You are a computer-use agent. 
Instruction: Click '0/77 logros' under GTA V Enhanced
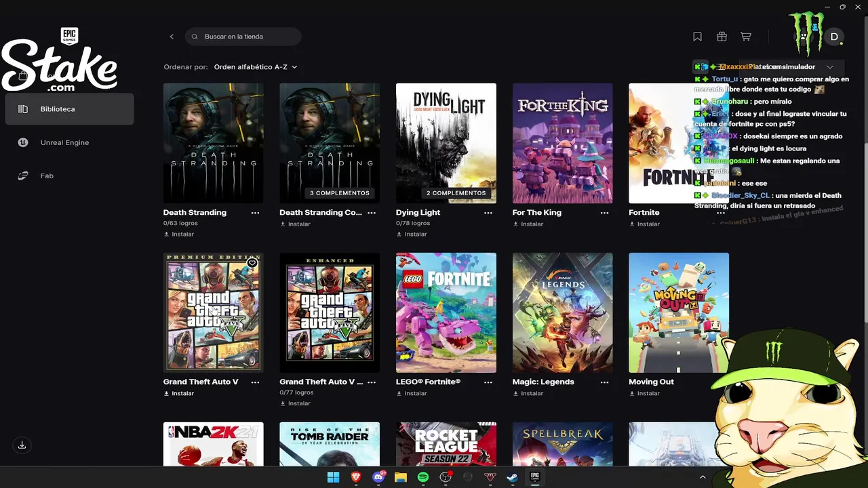pyautogui.click(x=296, y=392)
